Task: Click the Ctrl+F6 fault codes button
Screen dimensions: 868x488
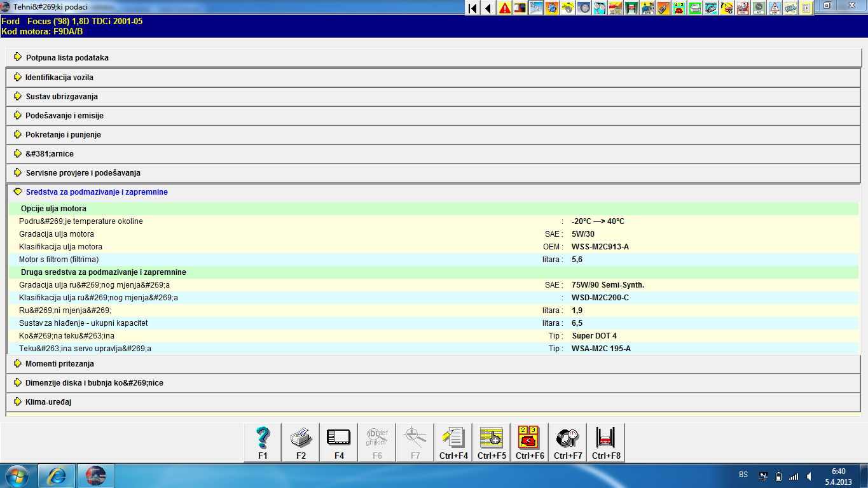Action: tap(530, 443)
